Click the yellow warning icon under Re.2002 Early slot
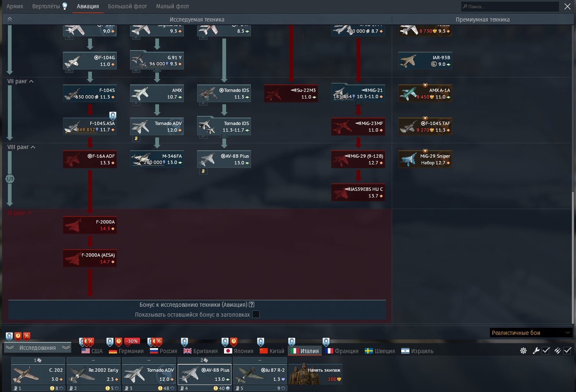This screenshot has width=576, height=392. coord(108,388)
